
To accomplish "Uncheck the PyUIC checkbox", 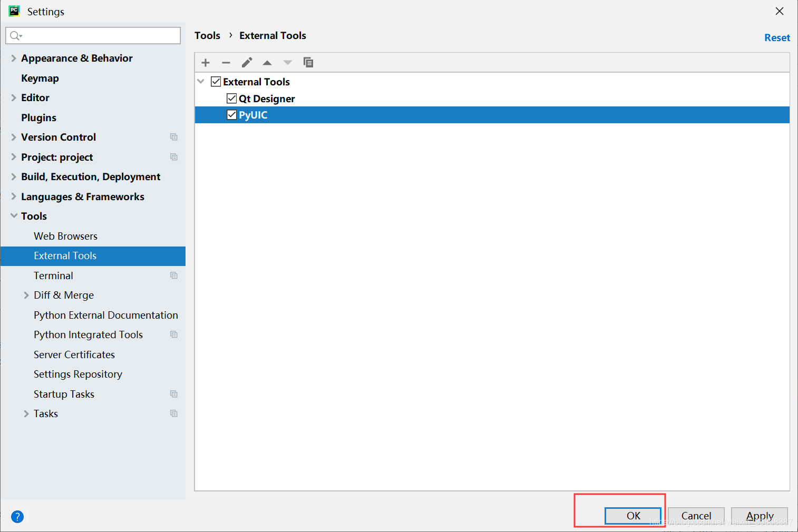I will (x=231, y=115).
